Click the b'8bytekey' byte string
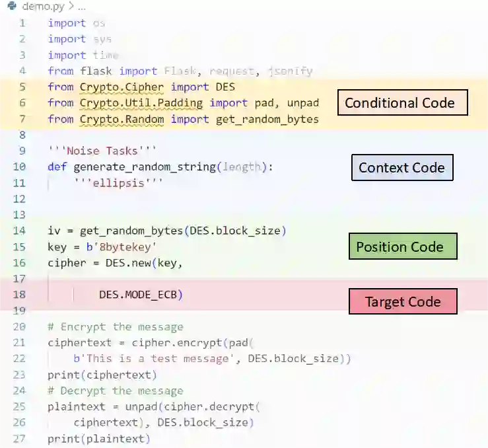The image size is (488, 448). pos(122,247)
